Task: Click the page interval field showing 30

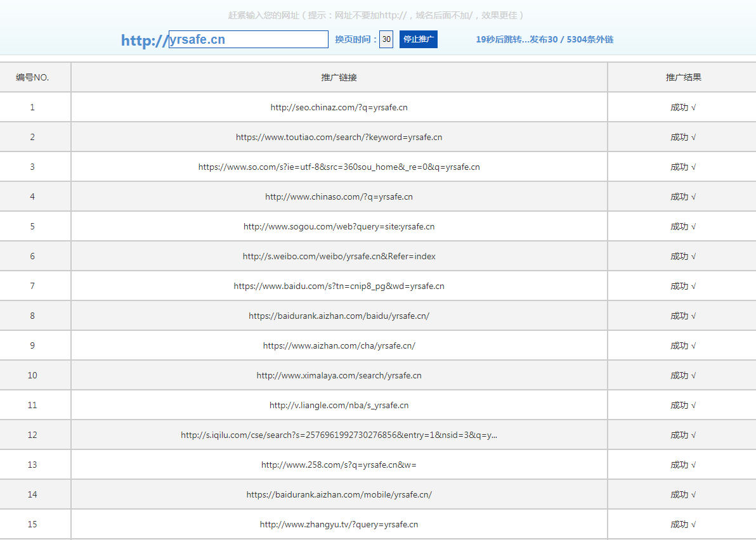Action: click(x=386, y=39)
